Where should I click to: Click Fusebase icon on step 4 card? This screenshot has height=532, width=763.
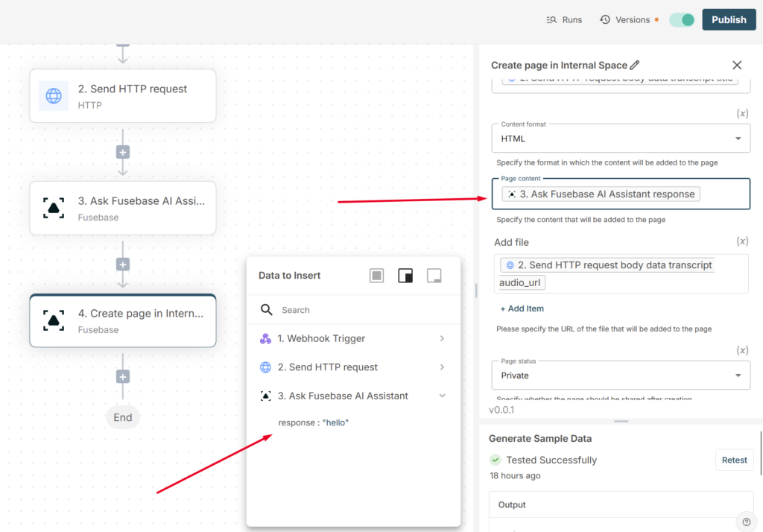(54, 320)
